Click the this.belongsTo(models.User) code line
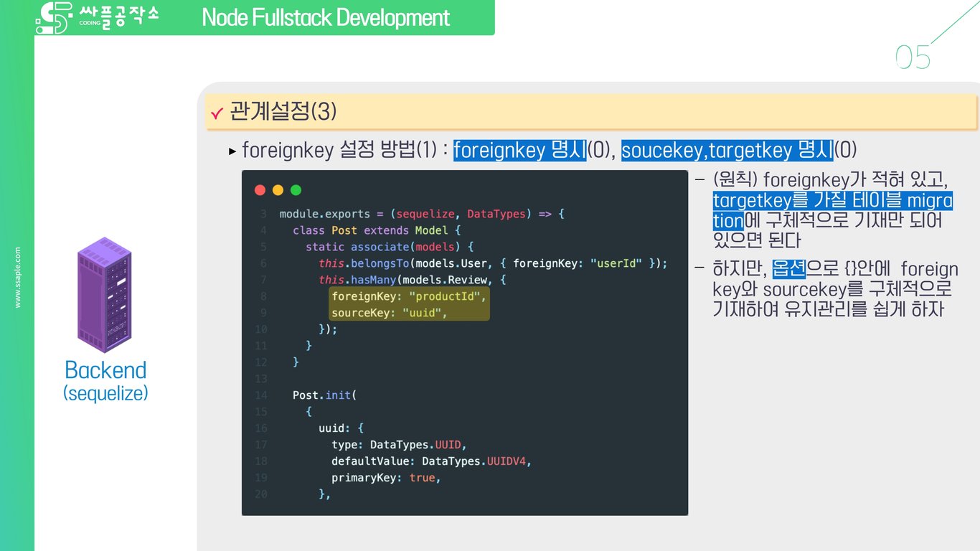Image resolution: width=980 pixels, height=551 pixels. tap(493, 263)
